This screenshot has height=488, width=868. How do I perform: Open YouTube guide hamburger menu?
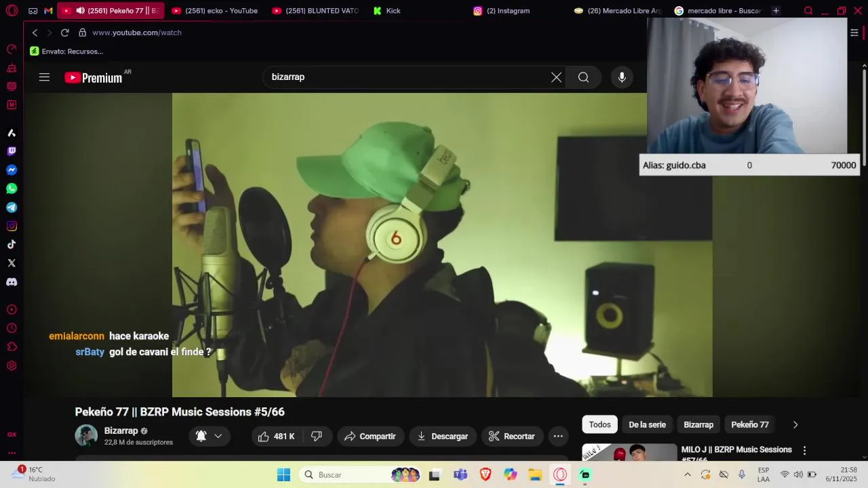point(44,77)
